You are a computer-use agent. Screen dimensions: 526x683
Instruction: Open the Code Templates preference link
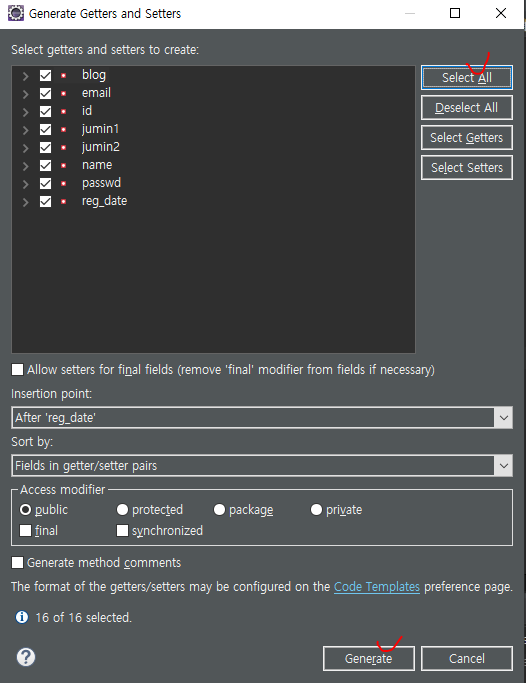click(x=377, y=586)
